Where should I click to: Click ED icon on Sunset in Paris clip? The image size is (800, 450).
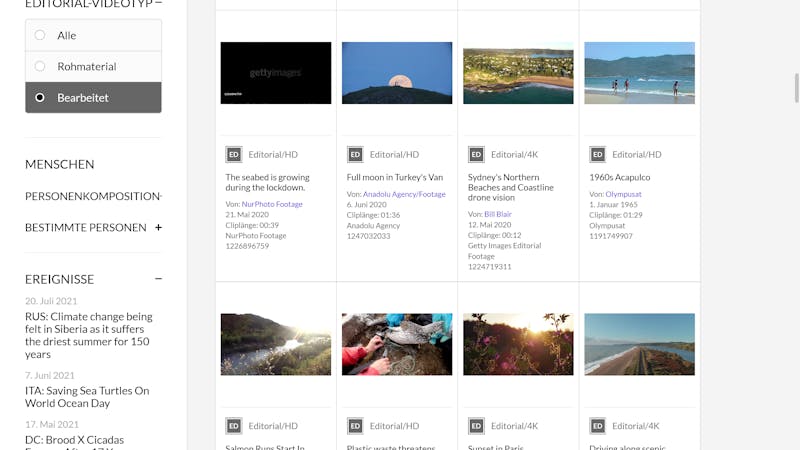click(477, 426)
